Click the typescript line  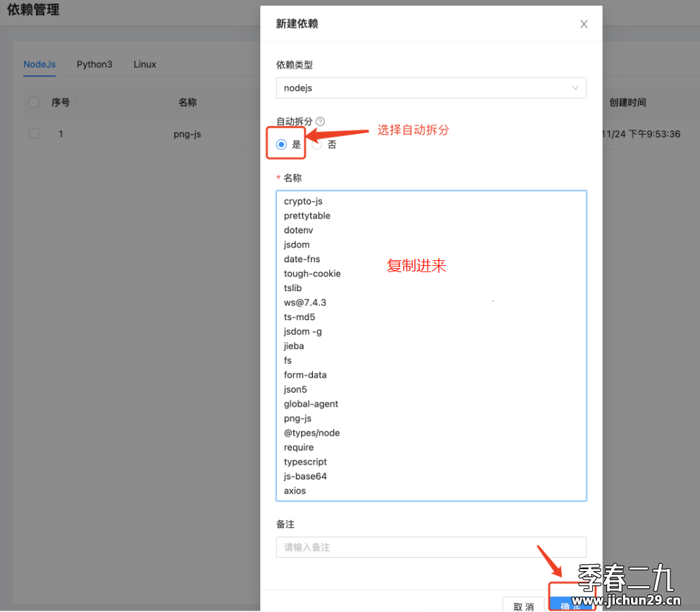pyautogui.click(x=305, y=462)
